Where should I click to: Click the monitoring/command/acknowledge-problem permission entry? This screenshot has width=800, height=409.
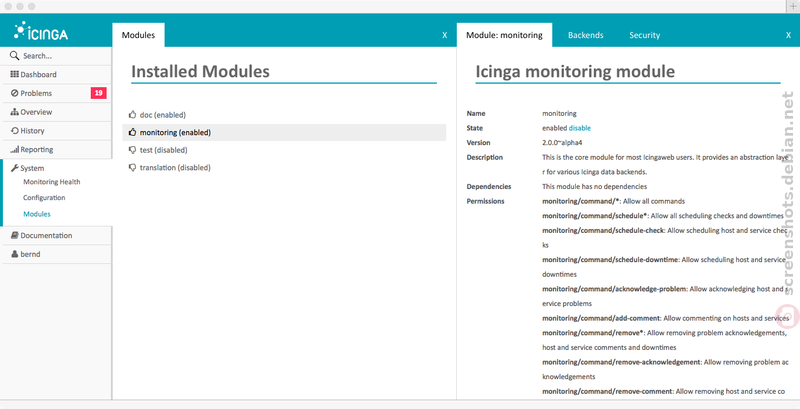[664, 296]
